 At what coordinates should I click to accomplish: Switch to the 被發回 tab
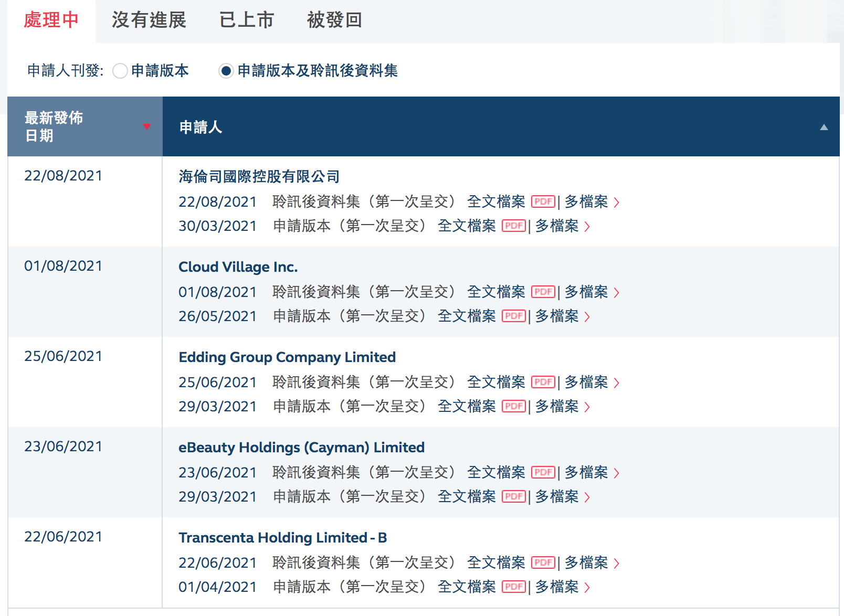[334, 20]
